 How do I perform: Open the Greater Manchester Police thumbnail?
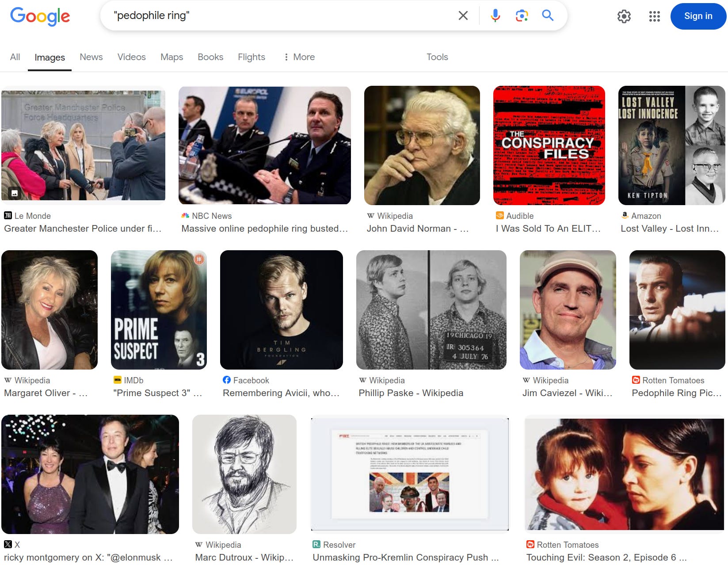pos(84,145)
